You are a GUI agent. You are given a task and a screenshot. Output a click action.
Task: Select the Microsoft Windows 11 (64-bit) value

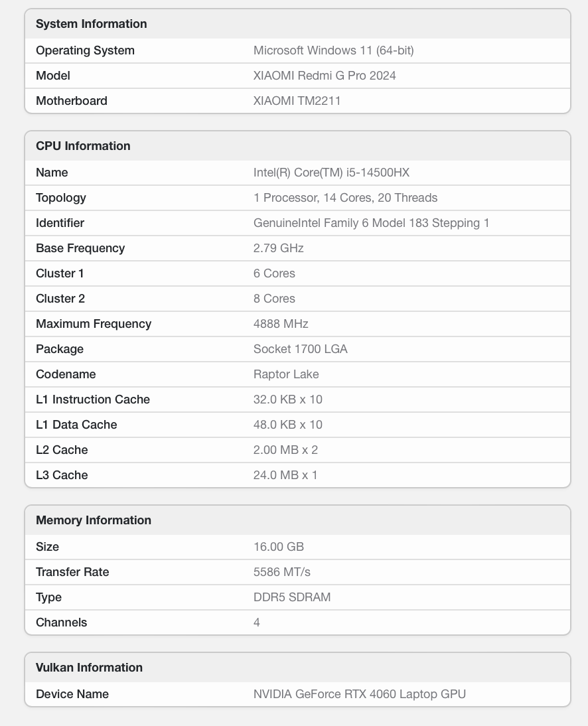point(333,50)
